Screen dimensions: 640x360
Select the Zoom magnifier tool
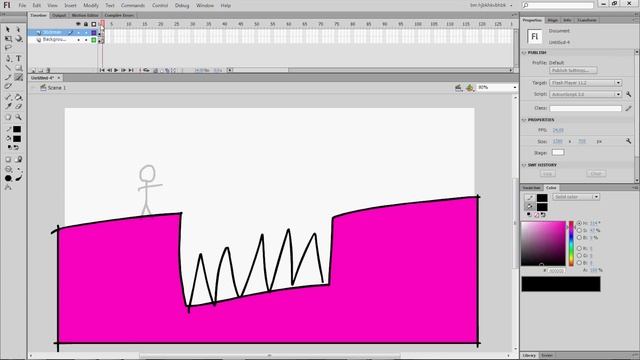[x=19, y=117]
